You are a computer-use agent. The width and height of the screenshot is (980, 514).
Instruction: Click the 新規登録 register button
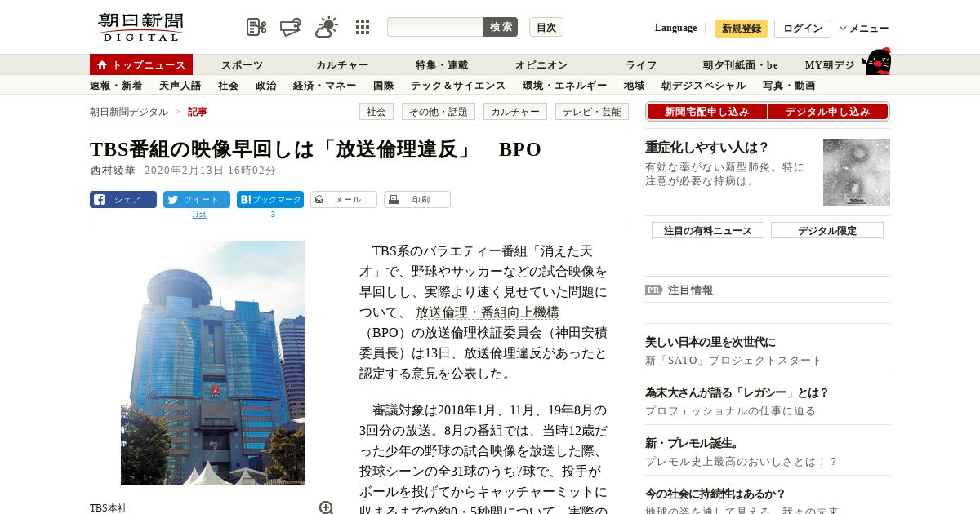point(742,29)
